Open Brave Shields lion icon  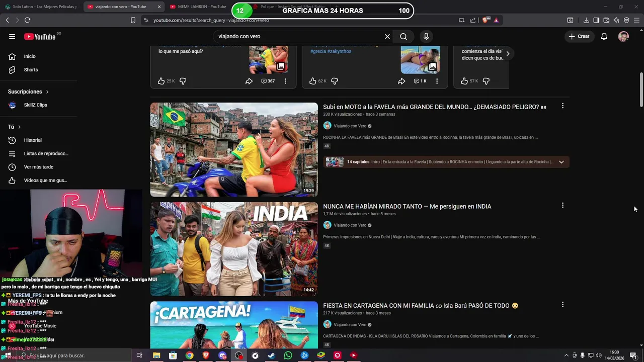pos(486,20)
